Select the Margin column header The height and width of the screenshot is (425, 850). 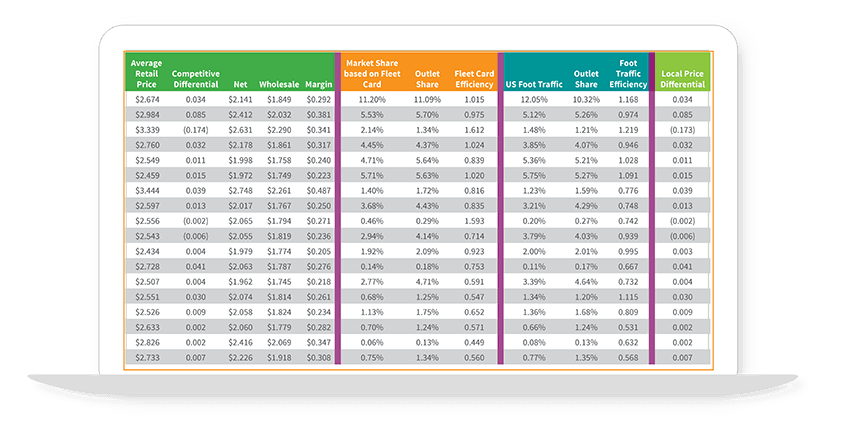click(x=318, y=85)
